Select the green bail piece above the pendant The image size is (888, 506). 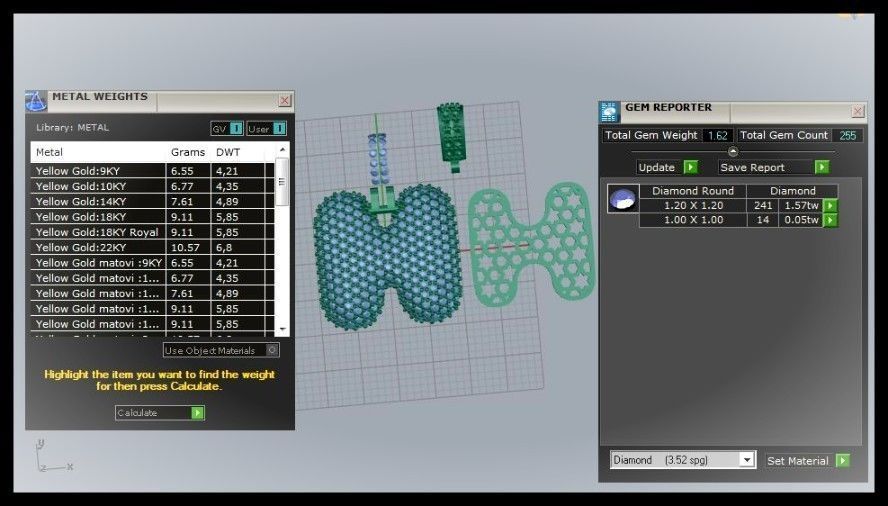(451, 138)
